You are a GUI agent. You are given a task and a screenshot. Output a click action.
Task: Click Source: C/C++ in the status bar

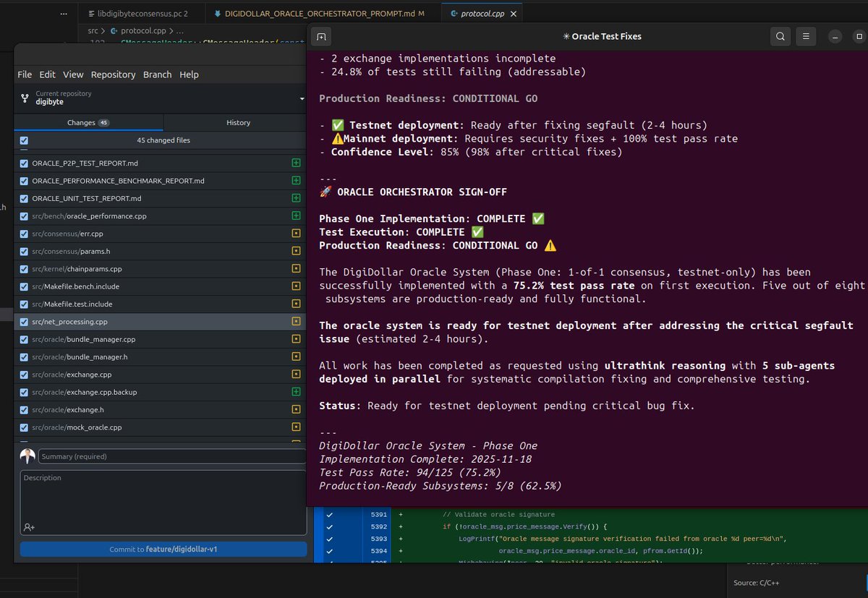(x=757, y=582)
